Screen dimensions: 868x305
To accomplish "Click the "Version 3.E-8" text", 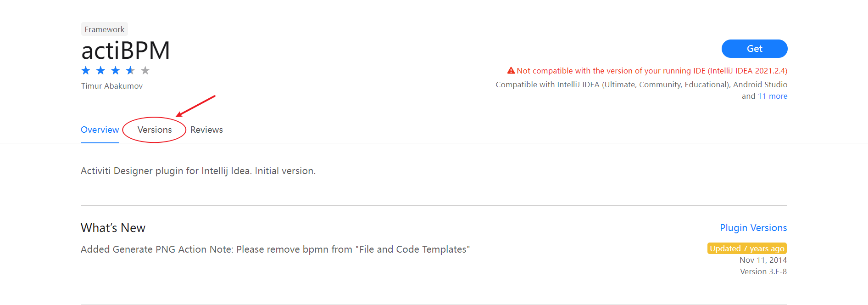I will click(763, 271).
